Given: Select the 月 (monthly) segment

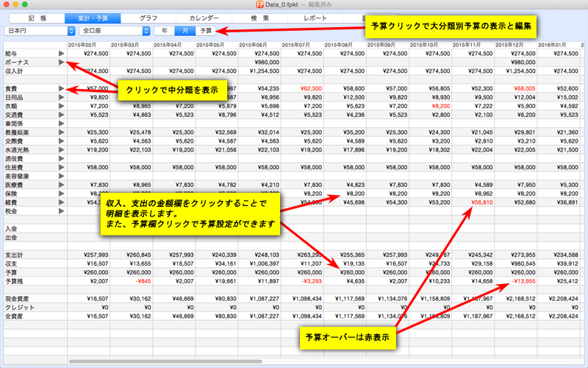Looking at the screenshot, I should tap(185, 31).
